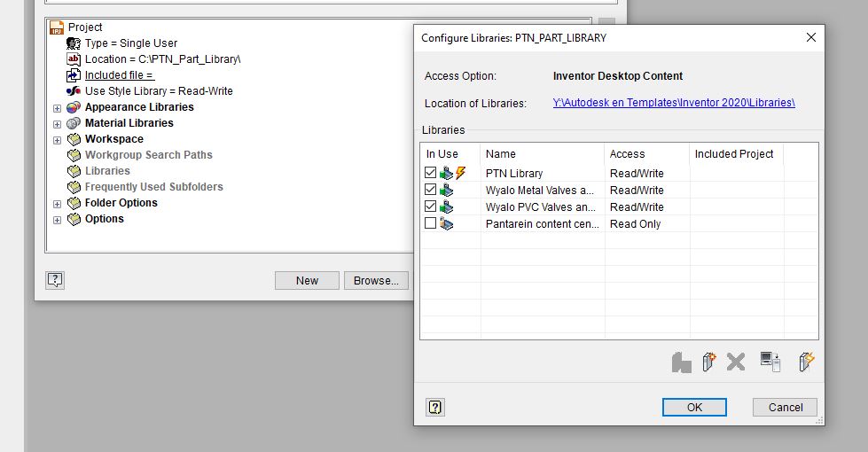Open the Location of Libraries path link
Screen dimensions: 868x452
point(674,103)
